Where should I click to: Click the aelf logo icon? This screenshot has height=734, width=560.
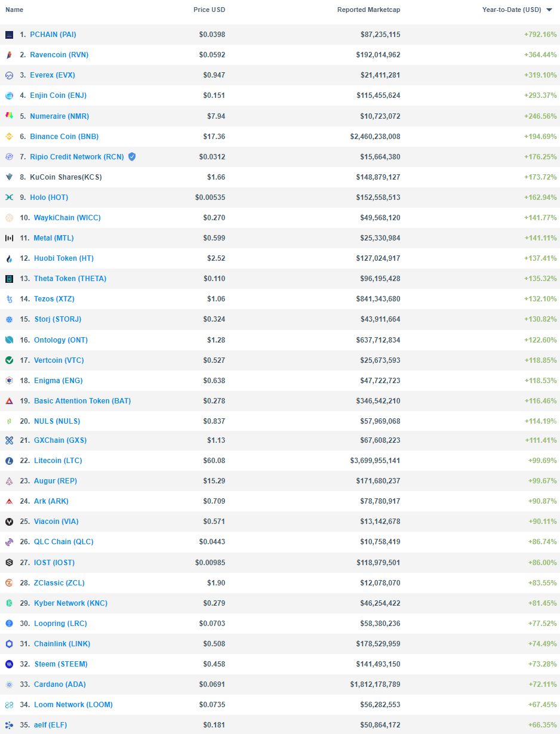point(9,725)
